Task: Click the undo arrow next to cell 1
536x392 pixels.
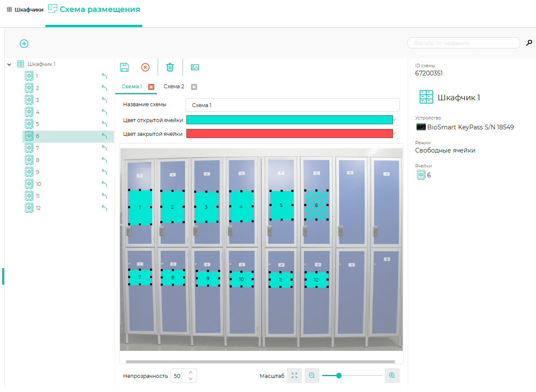Action: tap(104, 76)
